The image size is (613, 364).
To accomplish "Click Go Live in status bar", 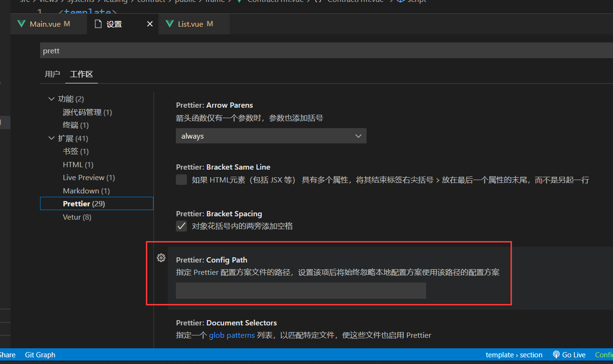I will click(x=569, y=355).
